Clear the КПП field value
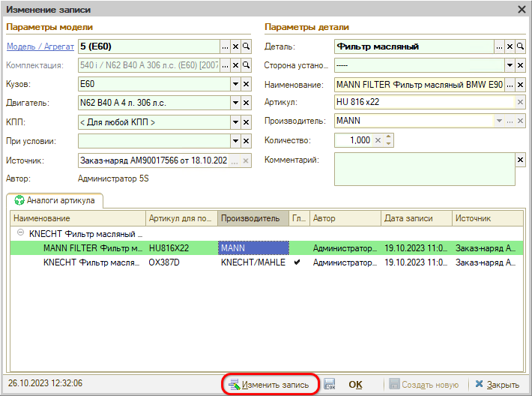The height and width of the screenshot is (396, 532). tap(246, 122)
